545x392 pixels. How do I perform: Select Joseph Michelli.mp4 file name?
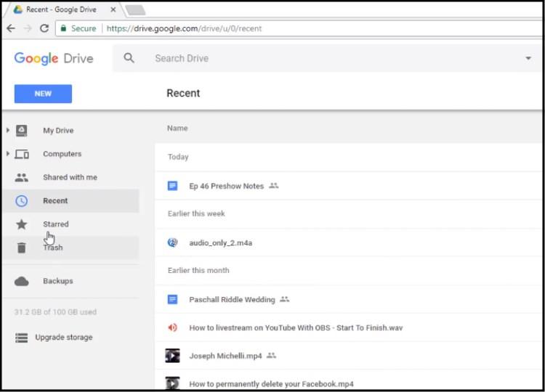(225, 356)
